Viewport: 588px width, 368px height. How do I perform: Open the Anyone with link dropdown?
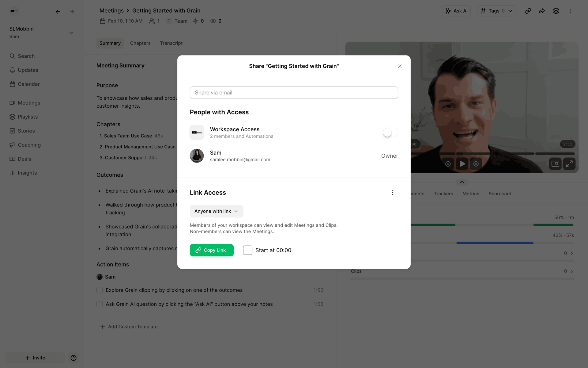pos(217,211)
